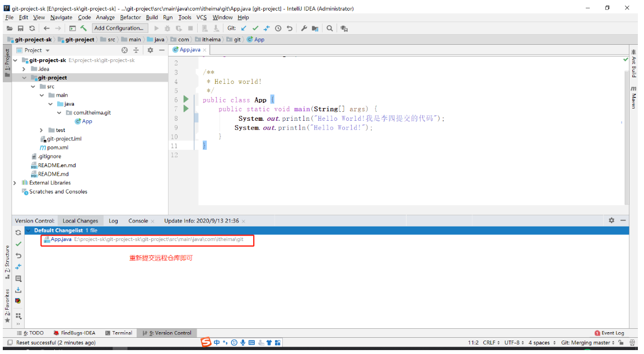Click Rollback icon in Version Control panel
The height and width of the screenshot is (354, 644).
18,255
